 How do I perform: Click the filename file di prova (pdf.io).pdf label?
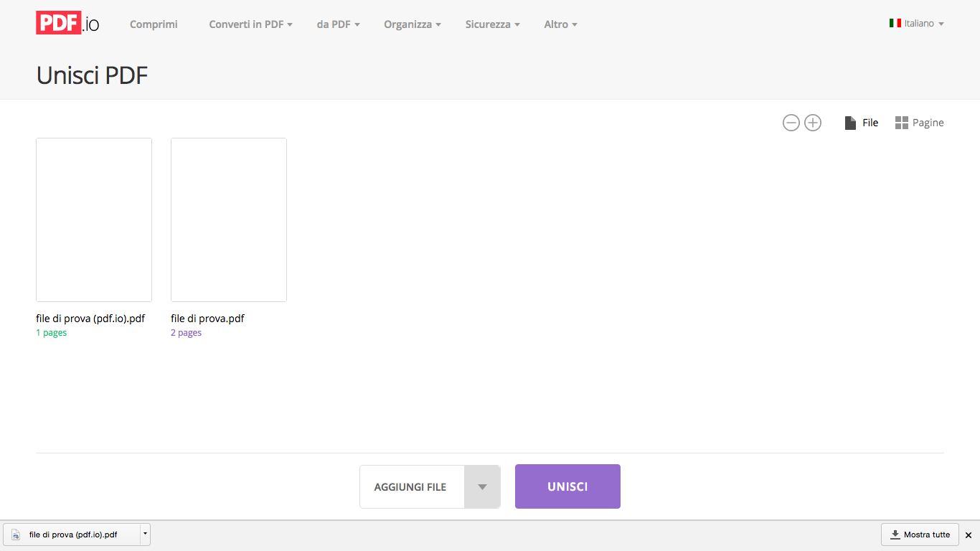click(x=90, y=319)
